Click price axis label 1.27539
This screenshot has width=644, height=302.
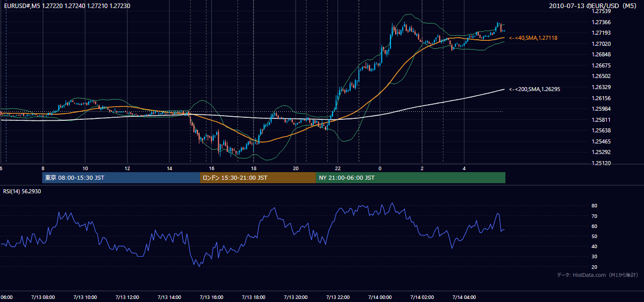point(601,11)
